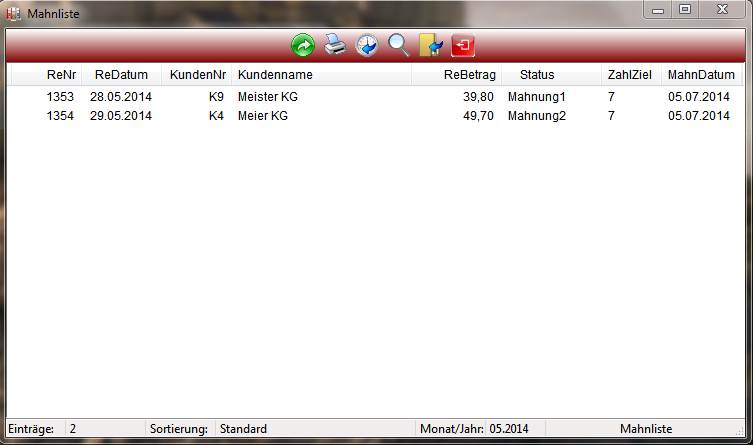The width and height of the screenshot is (753, 445).
Task: Click the Monat/Jahr label in status bar
Action: point(451,429)
